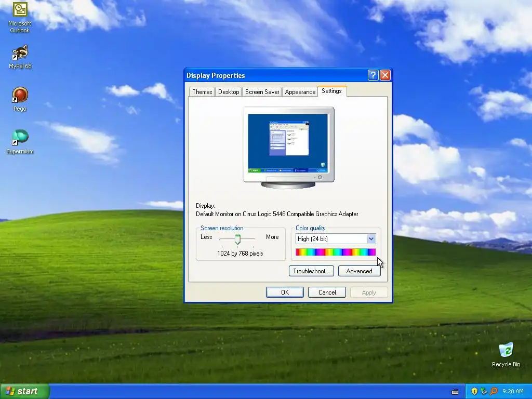Click the 'Less' resolution label
The height and width of the screenshot is (399, 532).
(206, 237)
